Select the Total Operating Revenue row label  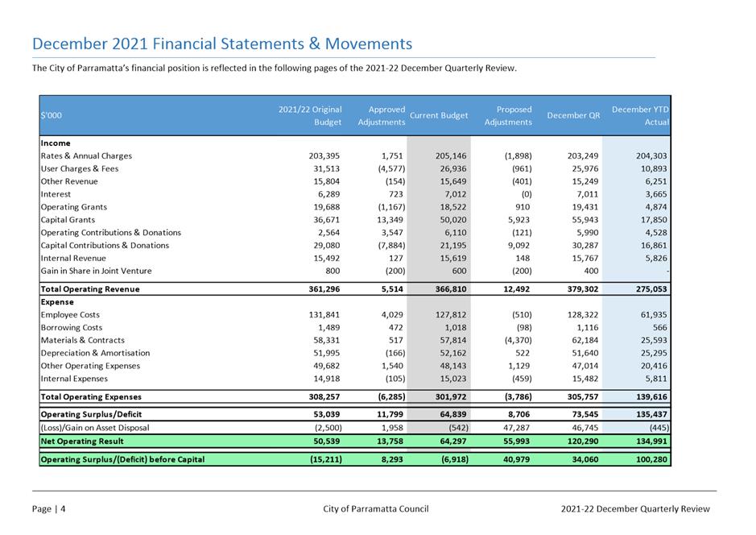point(90,289)
